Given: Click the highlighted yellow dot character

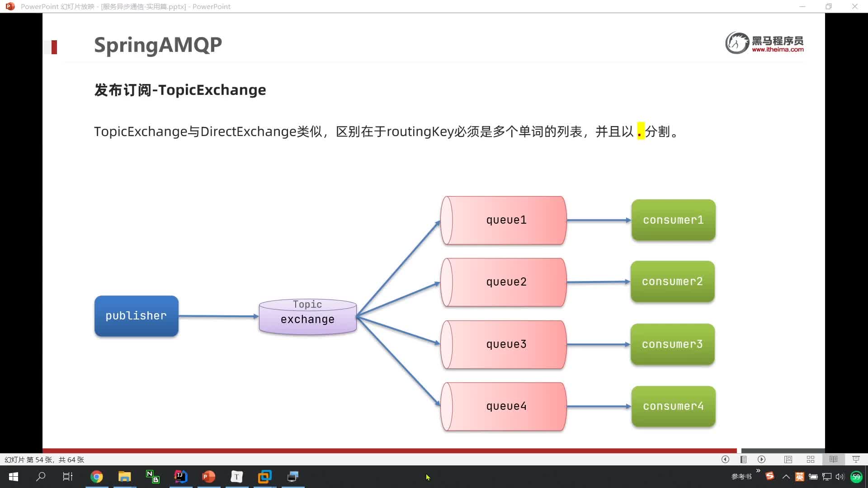Looking at the screenshot, I should tap(640, 131).
